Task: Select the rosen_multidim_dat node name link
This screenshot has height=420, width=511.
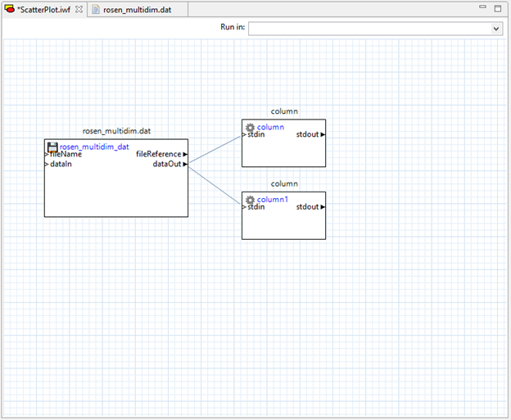Action: [x=93, y=147]
